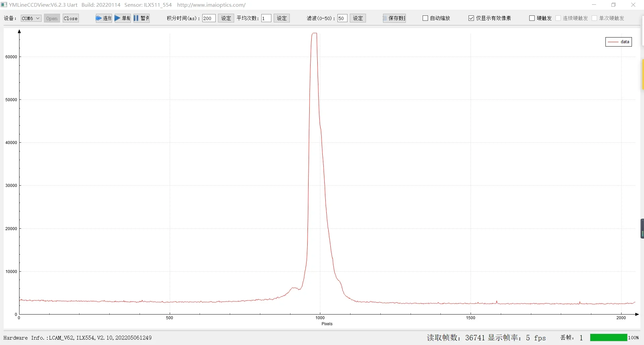Image resolution: width=644 pixels, height=345 pixels.
Task: Click the 1500 x-axis tick label
Action: pyautogui.click(x=471, y=318)
